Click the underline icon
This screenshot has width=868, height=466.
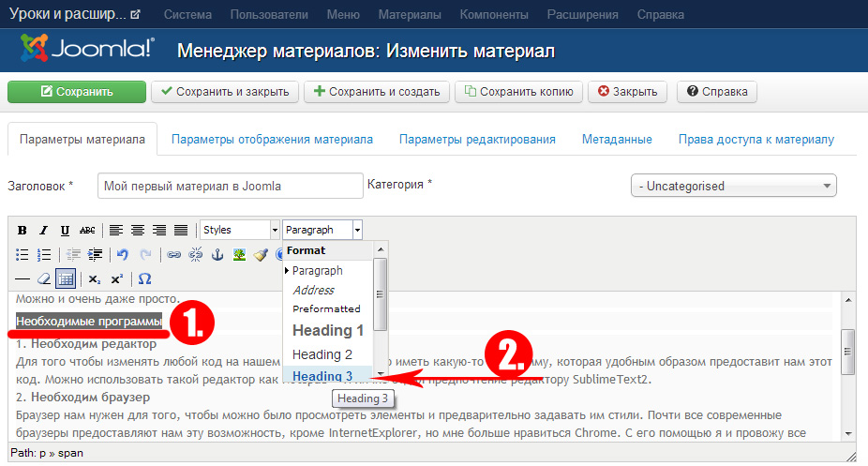pyautogui.click(x=65, y=230)
